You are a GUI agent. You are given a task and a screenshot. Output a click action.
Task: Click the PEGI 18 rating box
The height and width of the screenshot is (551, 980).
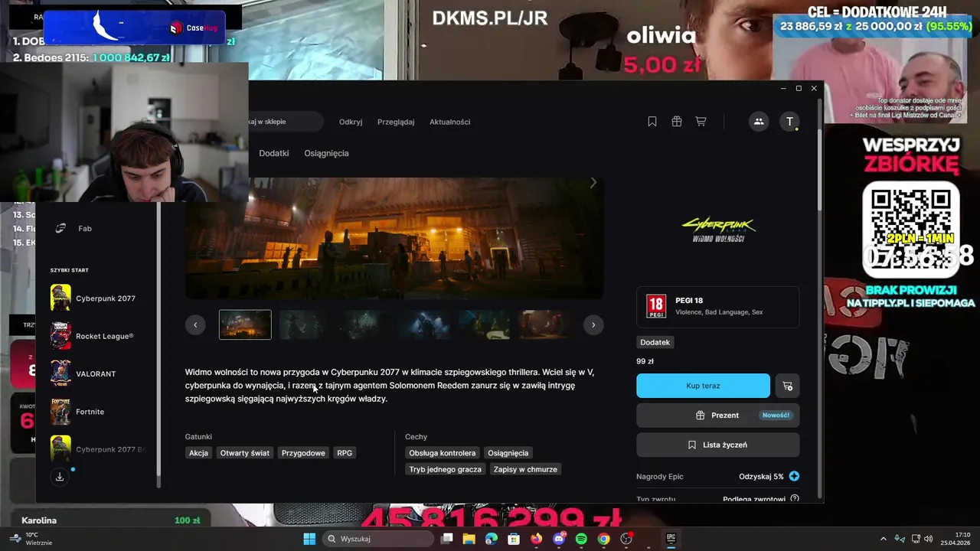718,307
